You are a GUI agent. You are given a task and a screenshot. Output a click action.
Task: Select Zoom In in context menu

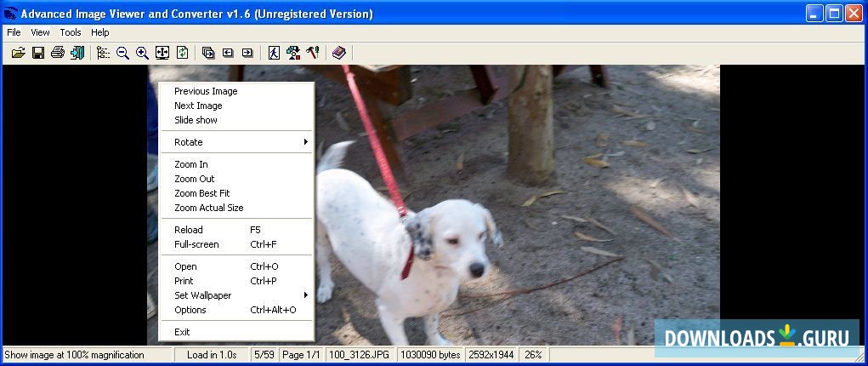[x=236, y=164]
